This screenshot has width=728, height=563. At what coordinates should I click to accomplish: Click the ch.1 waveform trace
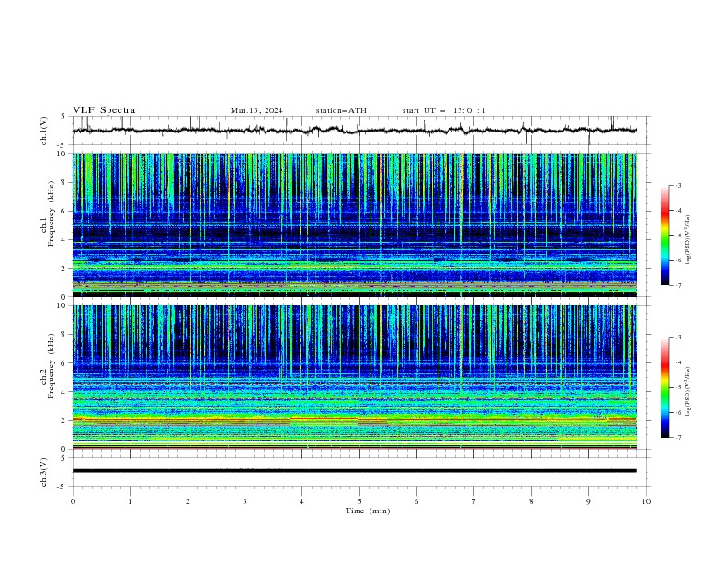(x=354, y=131)
